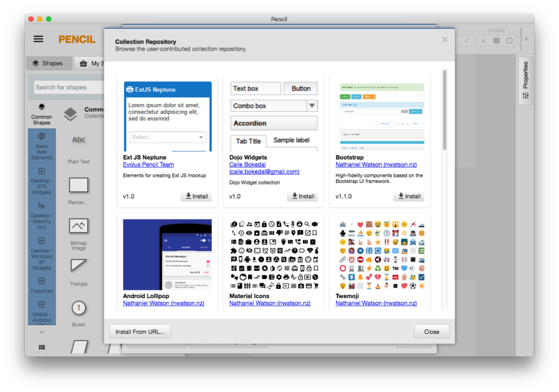Open Material Icons' Nathaniel Watson link
Viewport: 559px width, 392px height.
[270, 303]
